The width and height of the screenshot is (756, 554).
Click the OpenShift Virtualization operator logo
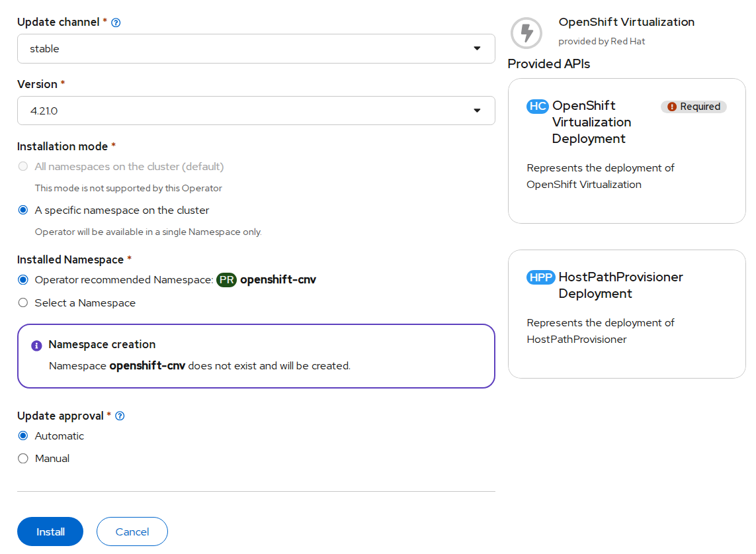coord(526,32)
